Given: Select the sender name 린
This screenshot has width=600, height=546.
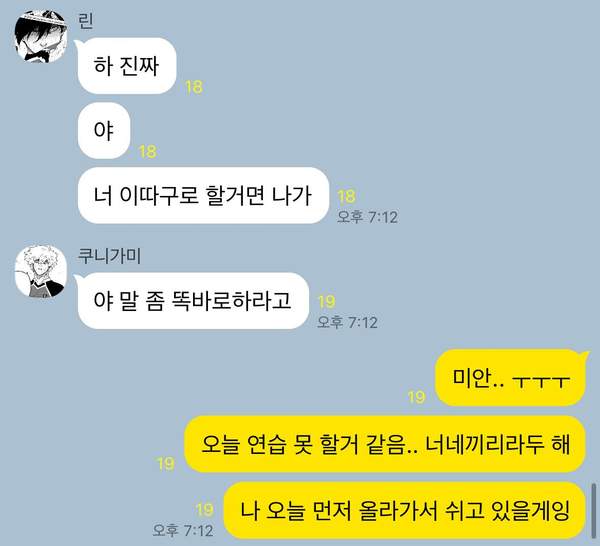Looking at the screenshot, I should click(x=85, y=21).
